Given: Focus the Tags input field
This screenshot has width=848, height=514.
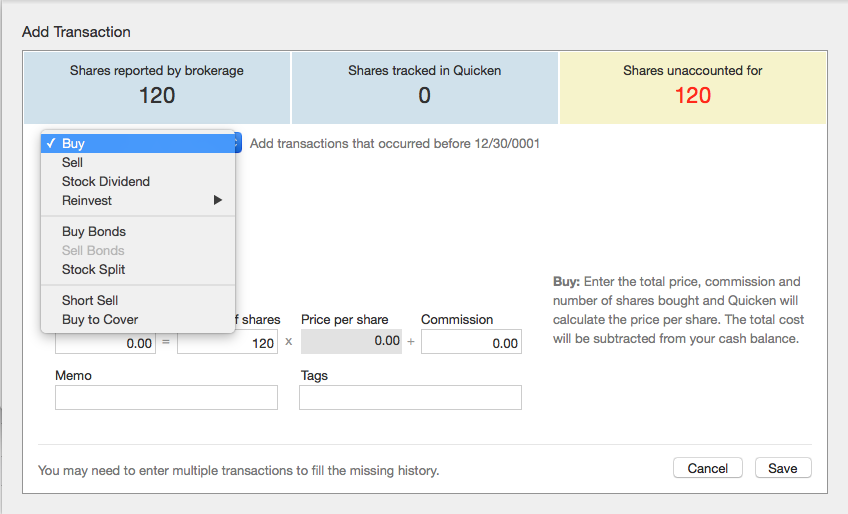Looking at the screenshot, I should [410, 398].
